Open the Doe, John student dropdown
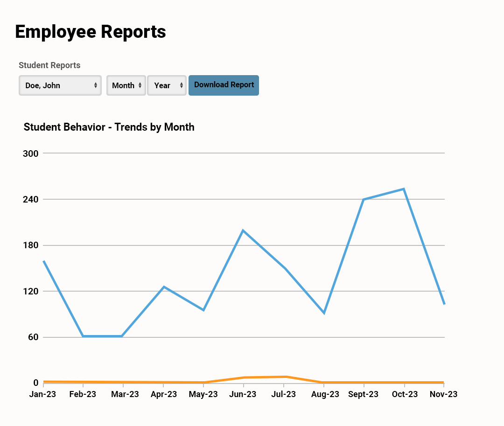This screenshot has height=426, width=504. click(x=60, y=85)
